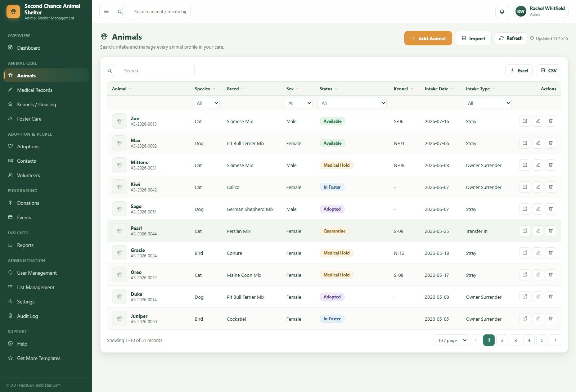This screenshot has width=576, height=392.
Task: Open the Volunteers page
Action: click(46, 175)
